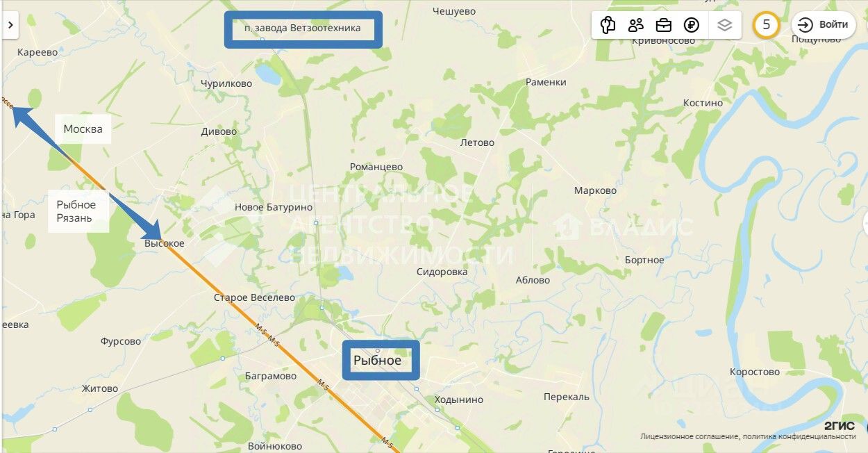Open the политика конфиденциальности link
868x453 pixels.
click(x=799, y=436)
